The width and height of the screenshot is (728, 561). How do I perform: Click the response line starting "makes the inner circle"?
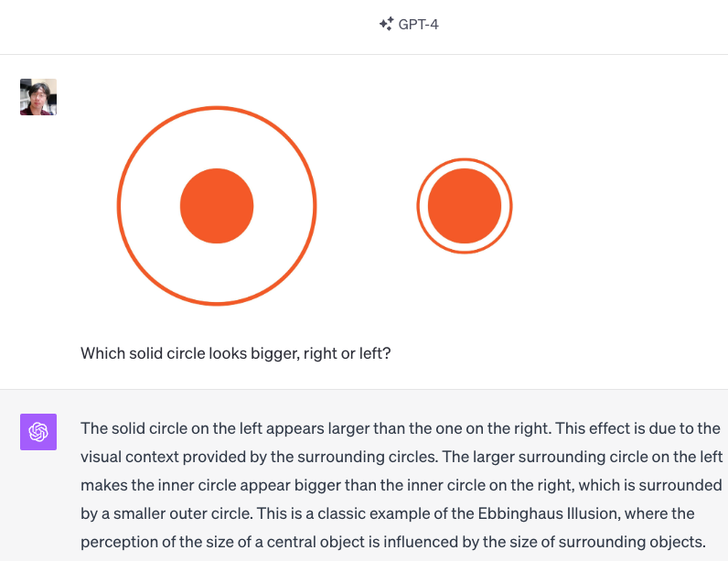tap(401, 485)
